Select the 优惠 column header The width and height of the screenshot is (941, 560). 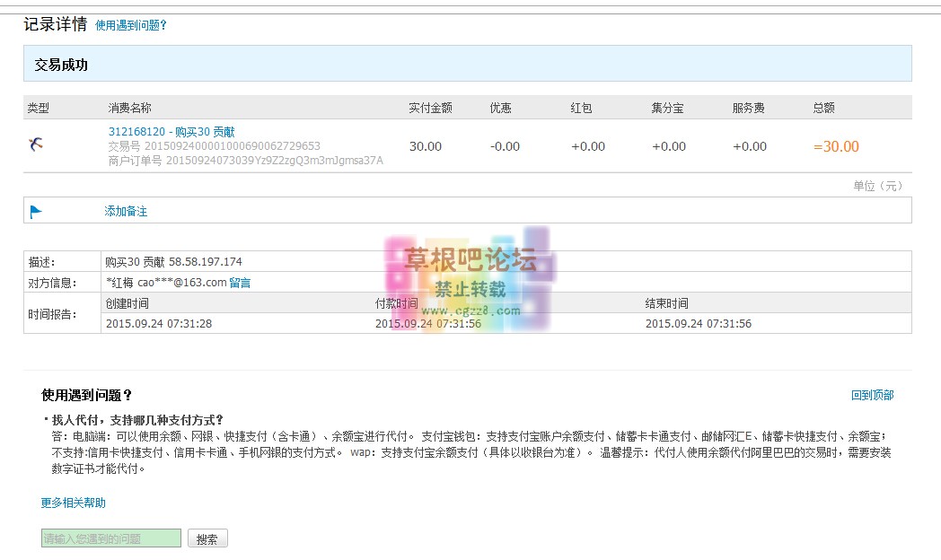(x=500, y=108)
